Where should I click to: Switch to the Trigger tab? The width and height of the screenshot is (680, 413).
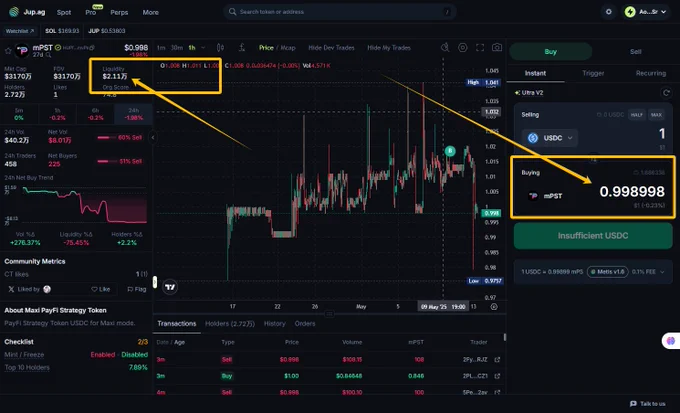[x=593, y=73]
